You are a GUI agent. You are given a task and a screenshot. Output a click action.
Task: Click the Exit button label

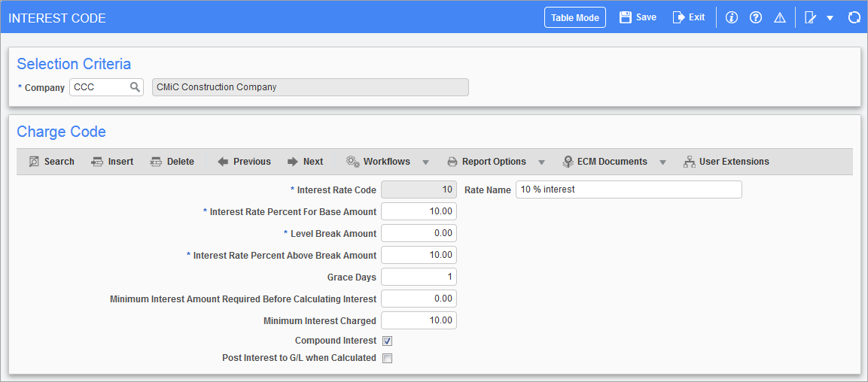pos(696,17)
